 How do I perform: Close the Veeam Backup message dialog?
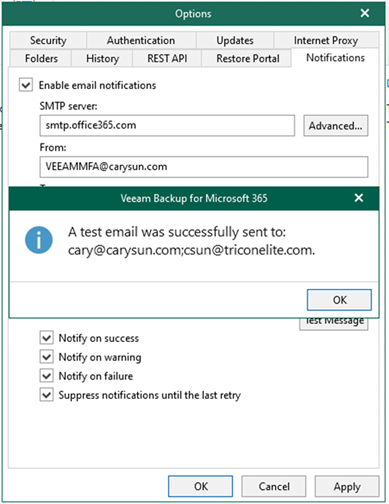(359, 198)
